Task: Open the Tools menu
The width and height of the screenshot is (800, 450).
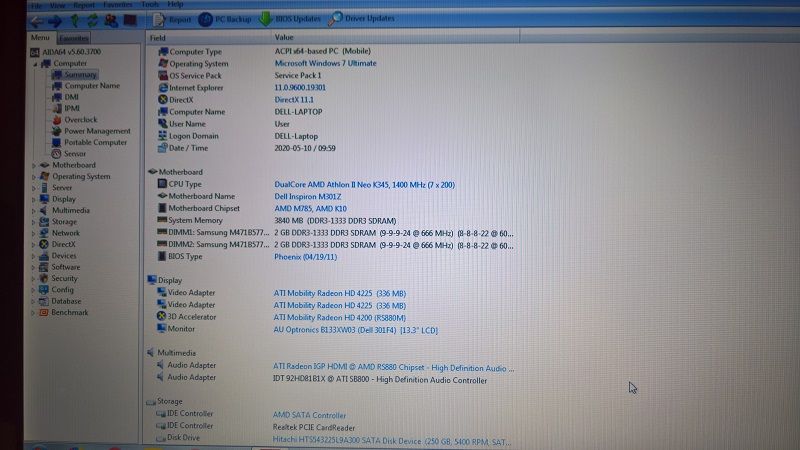Action: (x=150, y=4)
